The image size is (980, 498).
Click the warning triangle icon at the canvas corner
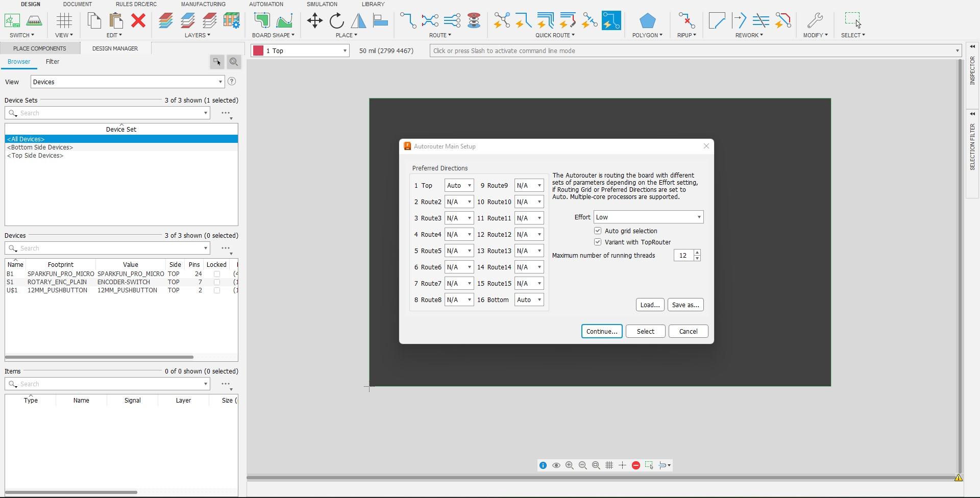click(959, 478)
